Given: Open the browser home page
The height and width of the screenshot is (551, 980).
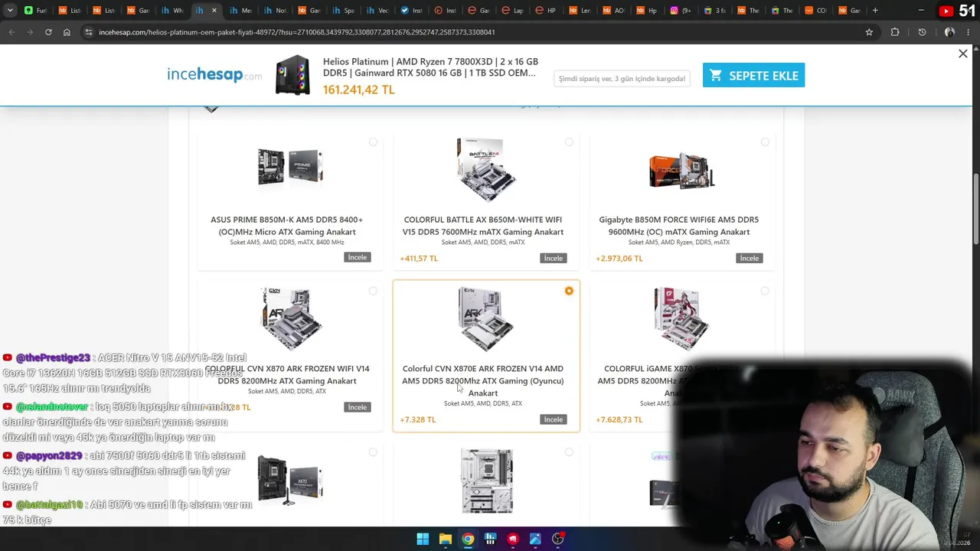Looking at the screenshot, I should (67, 32).
